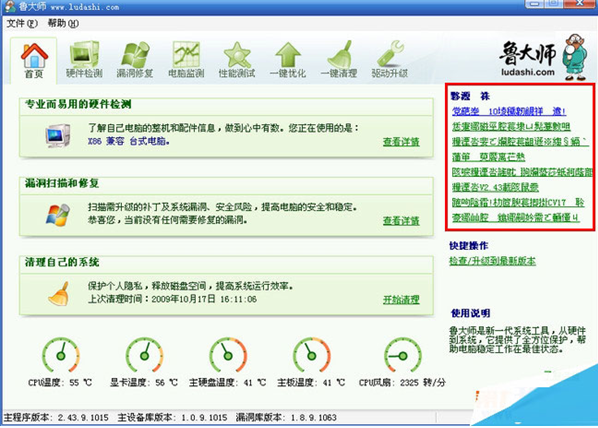Click 查看详情 link for hardware detection
The width and height of the screenshot is (598, 428).
point(401,142)
